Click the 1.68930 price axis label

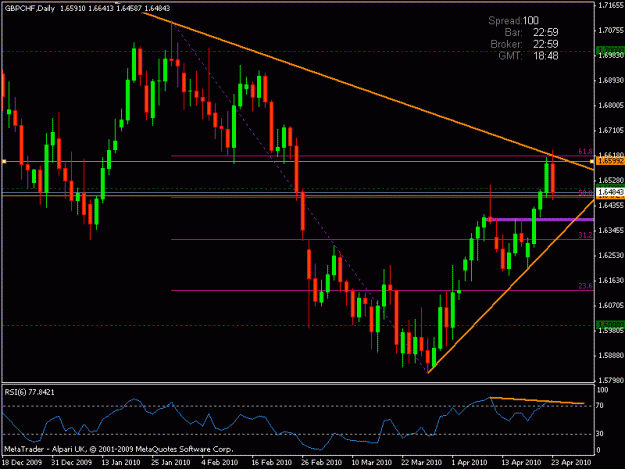611,80
